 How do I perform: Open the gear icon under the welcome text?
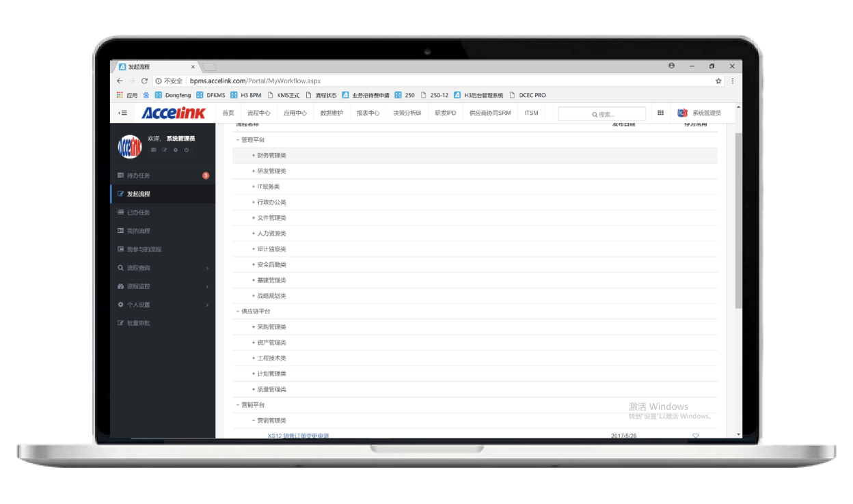pyautogui.click(x=176, y=150)
